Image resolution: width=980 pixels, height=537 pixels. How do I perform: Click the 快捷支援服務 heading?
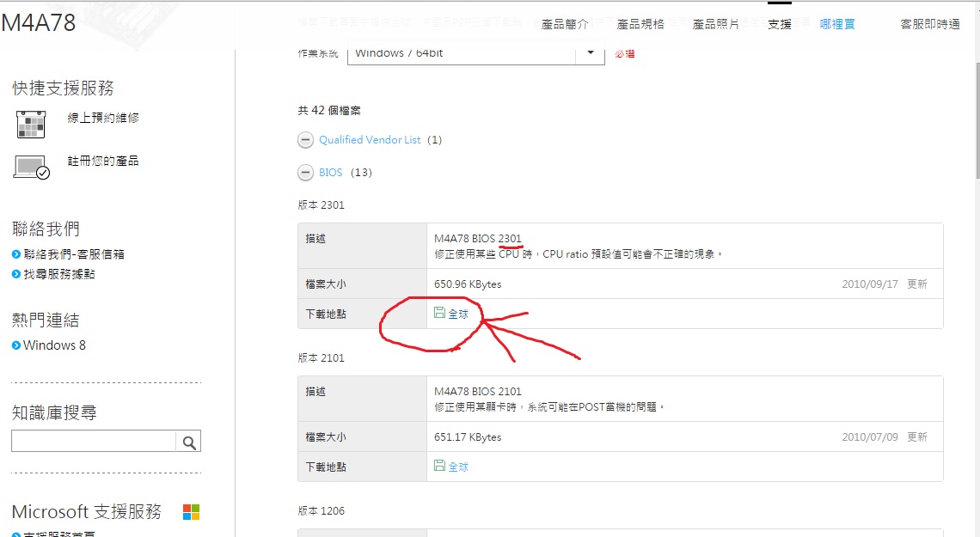pyautogui.click(x=63, y=88)
